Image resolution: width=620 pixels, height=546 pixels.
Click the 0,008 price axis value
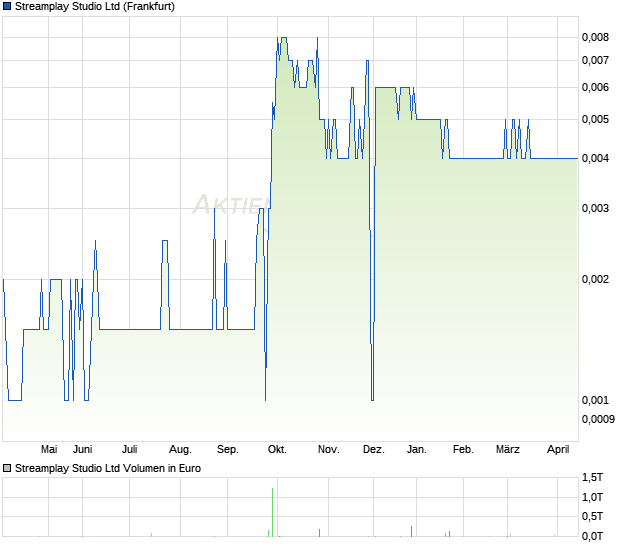pos(595,37)
